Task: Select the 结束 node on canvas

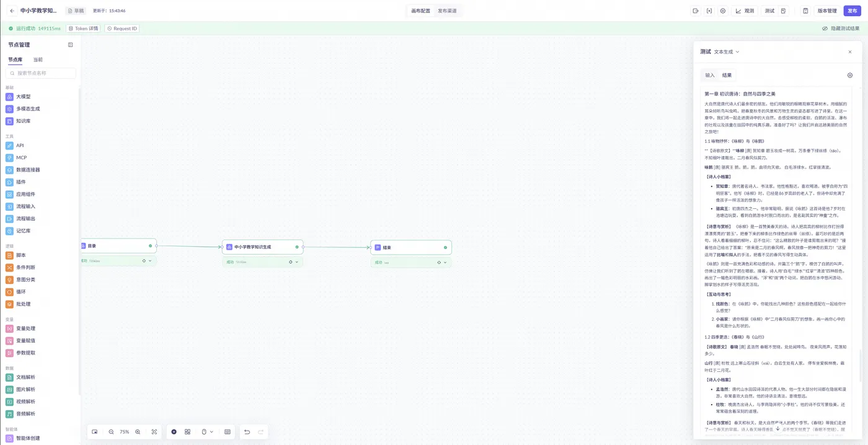Action: pyautogui.click(x=411, y=247)
